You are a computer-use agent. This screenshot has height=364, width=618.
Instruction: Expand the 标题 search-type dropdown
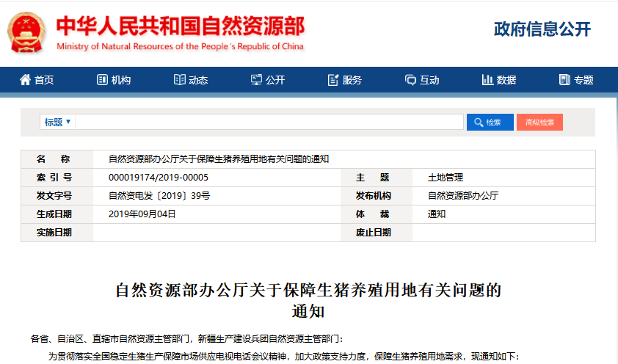pyautogui.click(x=57, y=122)
